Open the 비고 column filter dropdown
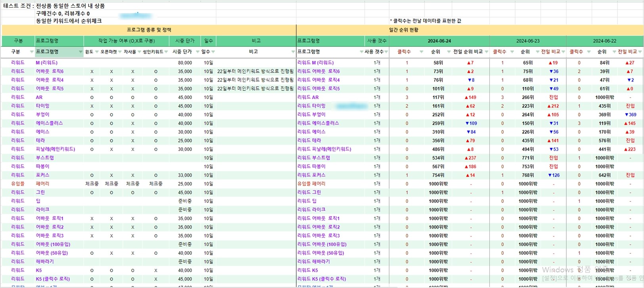Image resolution: width=644 pixels, height=288 pixels. pos(293,52)
